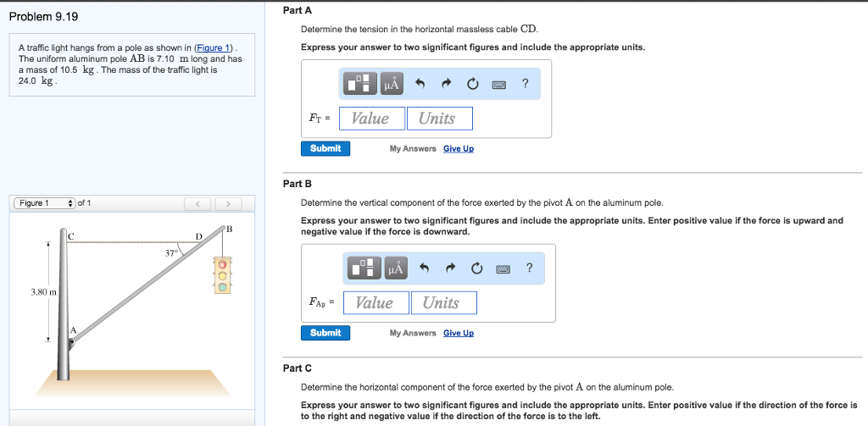Go to the next figure with the right chevron
The height and width of the screenshot is (426, 868).
click(x=228, y=204)
